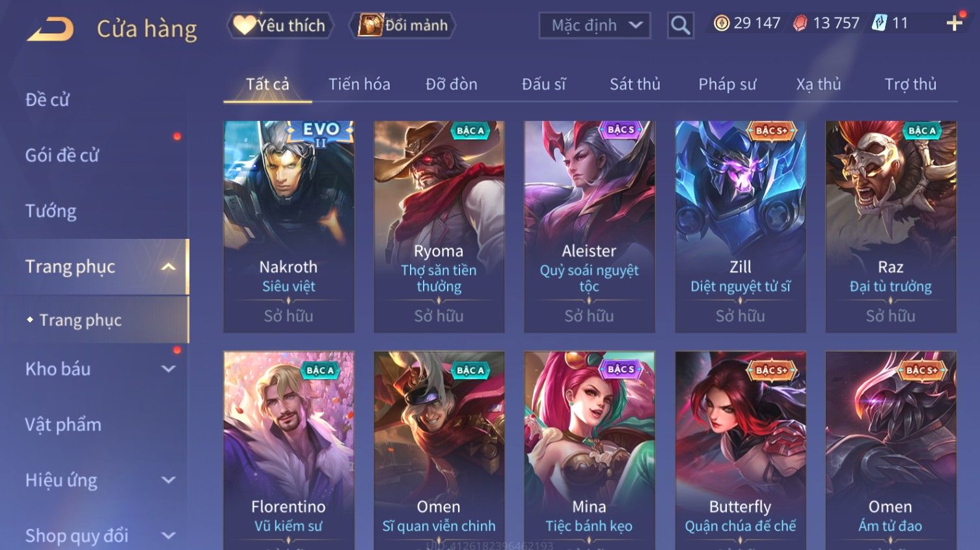Viewport: 980px width, 550px height.
Task: Select the Zill Diệt nguyệt tử sĩ card
Action: click(x=741, y=227)
